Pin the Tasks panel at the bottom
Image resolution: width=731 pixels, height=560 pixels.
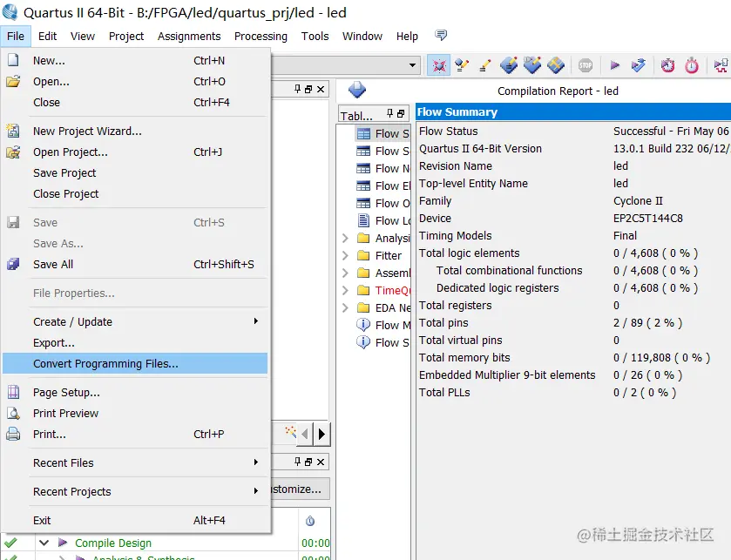click(x=297, y=462)
